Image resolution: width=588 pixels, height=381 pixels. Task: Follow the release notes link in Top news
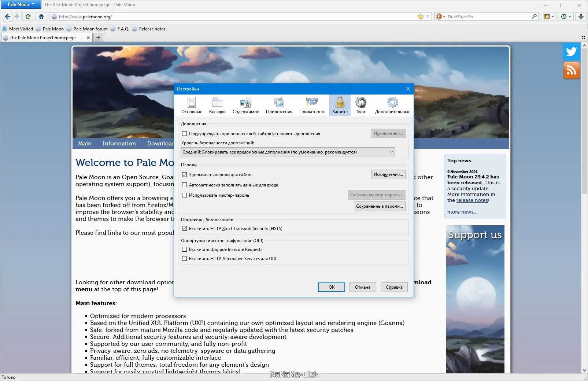(472, 200)
